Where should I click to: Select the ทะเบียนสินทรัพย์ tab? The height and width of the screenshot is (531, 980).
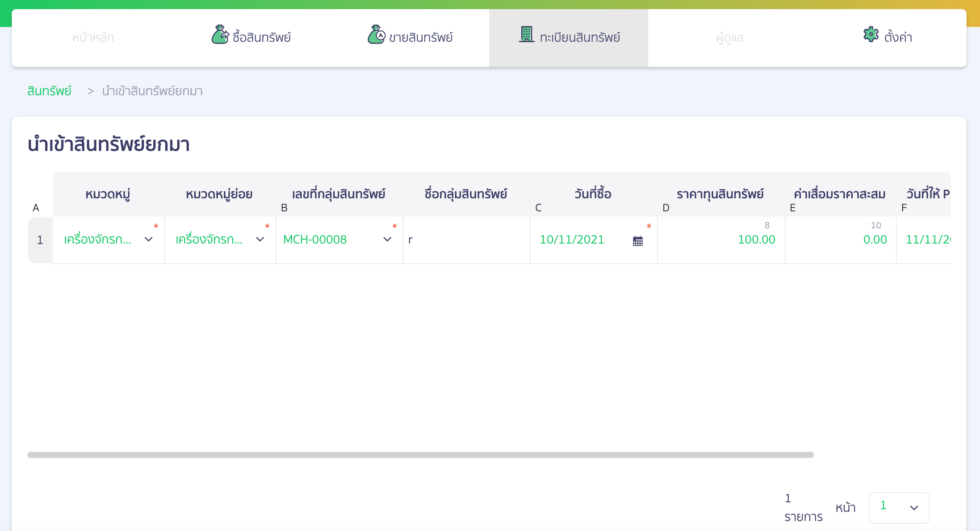(569, 38)
